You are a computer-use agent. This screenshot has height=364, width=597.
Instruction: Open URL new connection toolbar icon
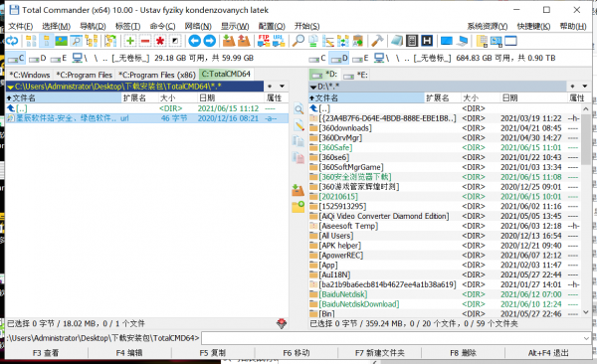tap(279, 41)
